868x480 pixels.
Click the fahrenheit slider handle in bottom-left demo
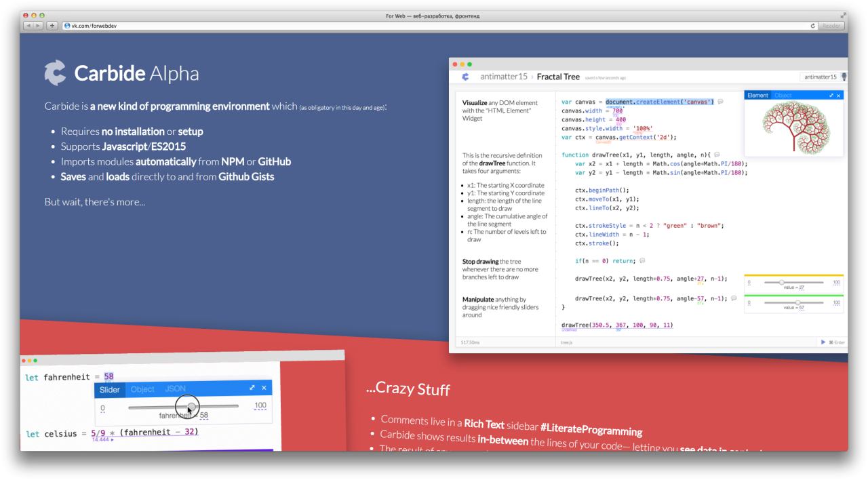pos(192,407)
